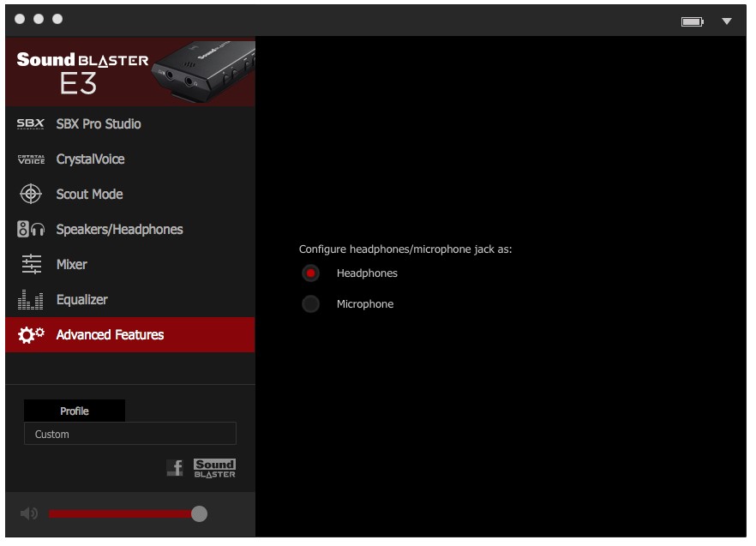Check the battery status icon

[x=692, y=21]
